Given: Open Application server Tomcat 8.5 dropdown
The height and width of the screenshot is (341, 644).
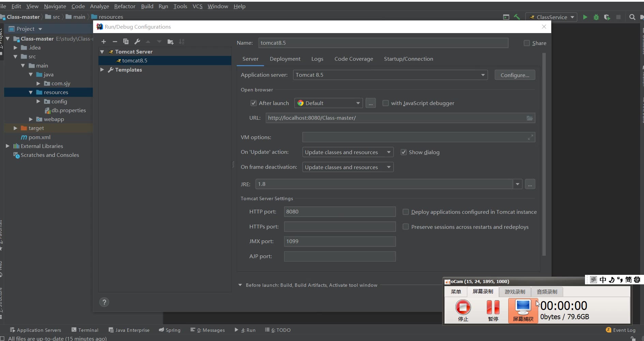Looking at the screenshot, I should click(390, 75).
